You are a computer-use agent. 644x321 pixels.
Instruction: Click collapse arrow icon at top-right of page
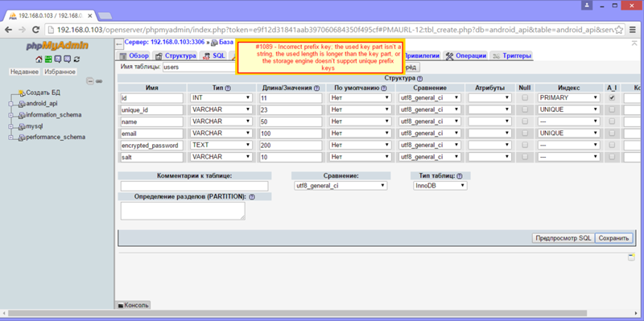point(634,43)
